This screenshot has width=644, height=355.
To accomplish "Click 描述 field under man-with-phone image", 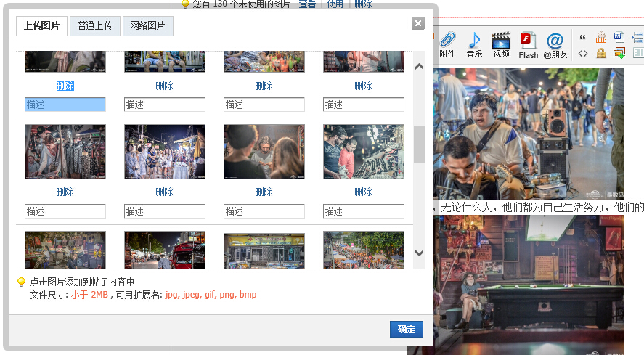I will [x=264, y=211].
